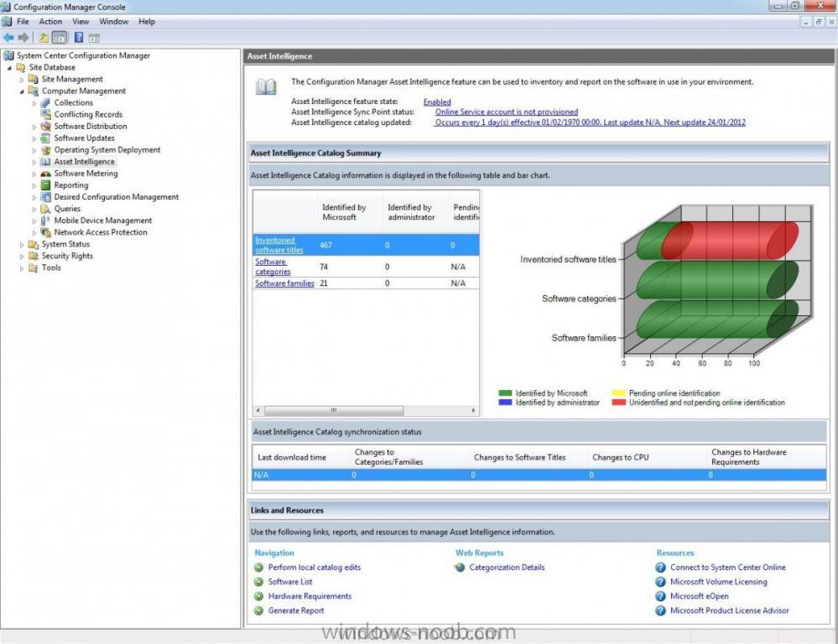Open Perform local catalog edits link
The height and width of the screenshot is (644, 838).
click(x=315, y=567)
